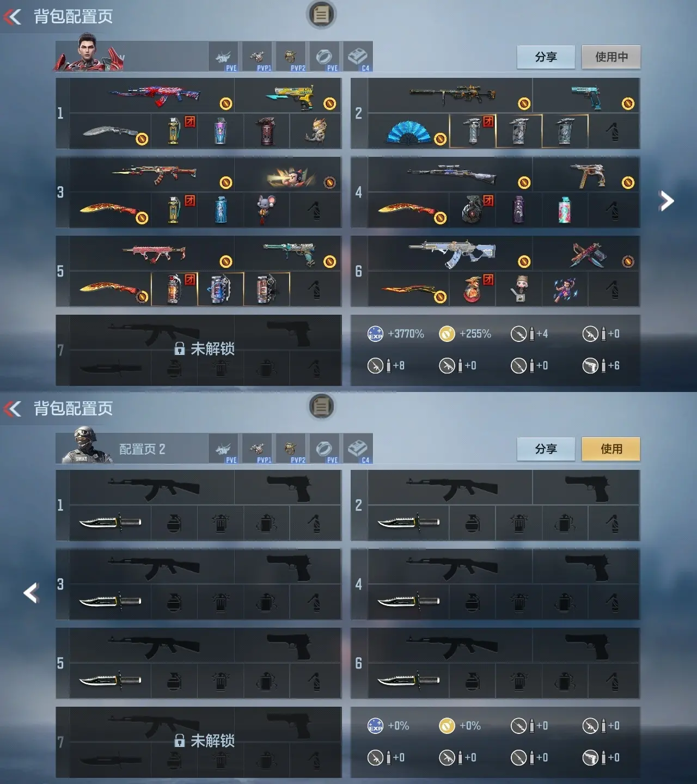The height and width of the screenshot is (784, 697).
Task: Switch to C4 tab in top config
Action: click(358, 56)
